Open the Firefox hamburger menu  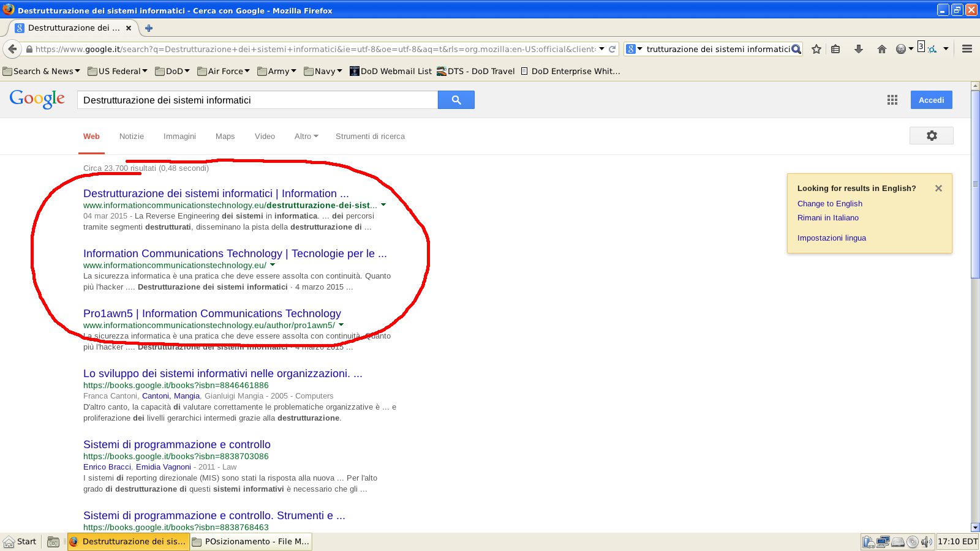(x=967, y=49)
